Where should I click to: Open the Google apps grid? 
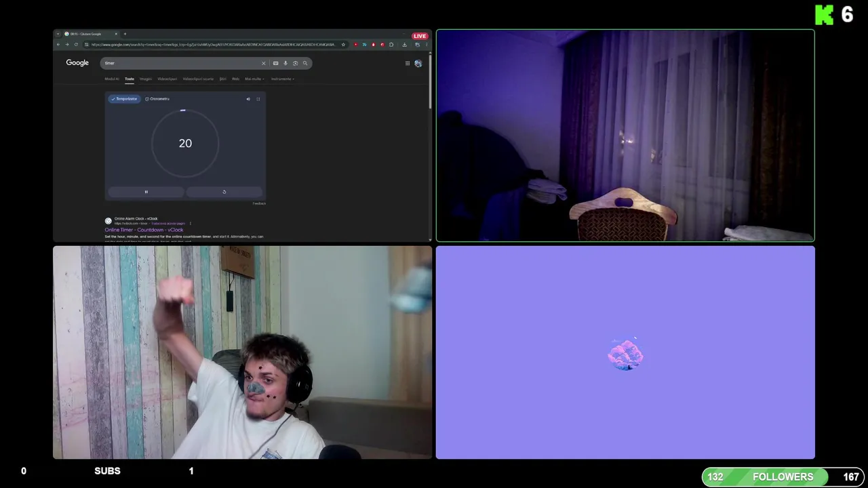(408, 63)
